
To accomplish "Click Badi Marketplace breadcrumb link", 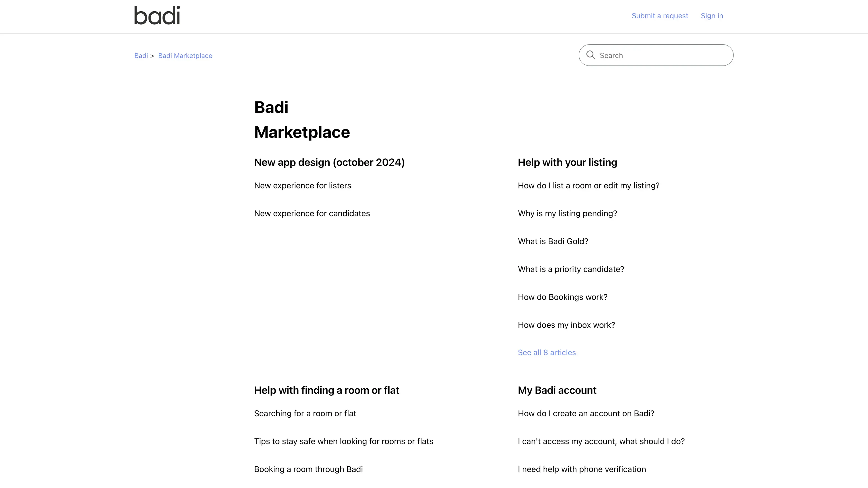I will click(x=185, y=56).
